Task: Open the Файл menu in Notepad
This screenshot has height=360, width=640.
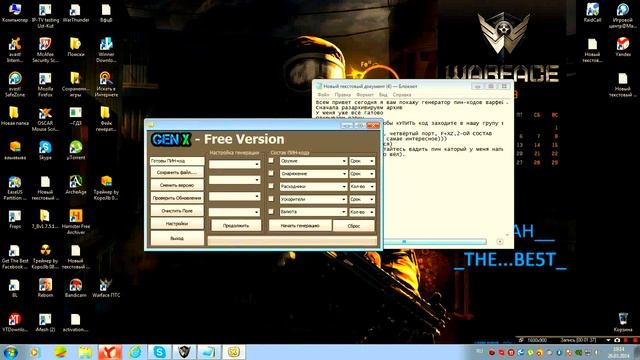Action: click(x=323, y=95)
